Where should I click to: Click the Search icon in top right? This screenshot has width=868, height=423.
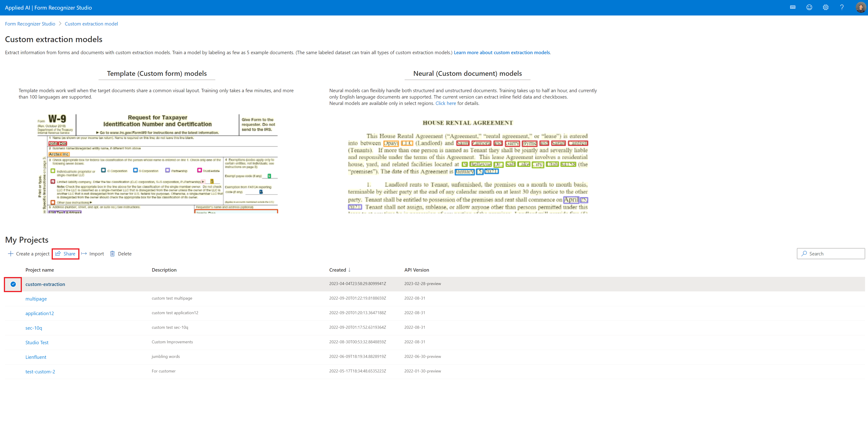click(805, 254)
